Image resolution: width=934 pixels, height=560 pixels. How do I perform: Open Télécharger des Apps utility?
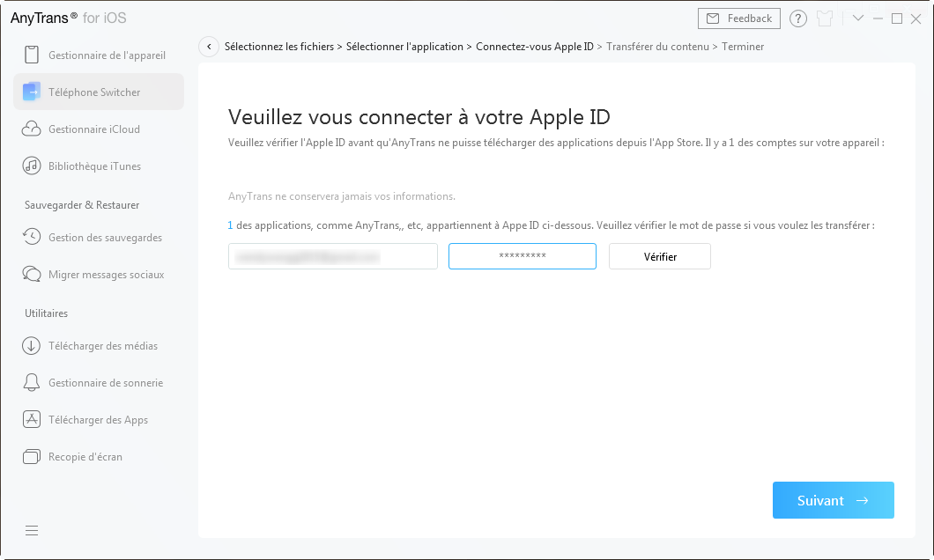(x=99, y=419)
